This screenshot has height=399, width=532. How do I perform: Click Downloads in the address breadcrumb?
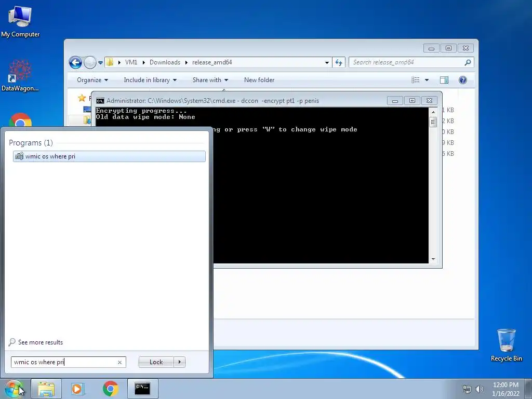(165, 62)
